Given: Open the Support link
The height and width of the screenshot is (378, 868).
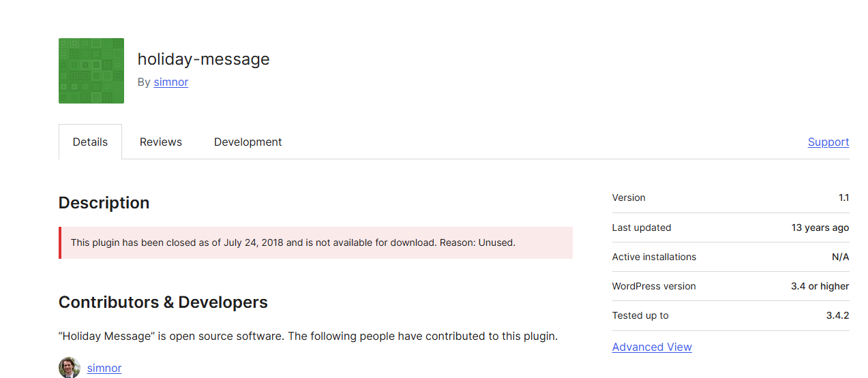Looking at the screenshot, I should (x=828, y=142).
